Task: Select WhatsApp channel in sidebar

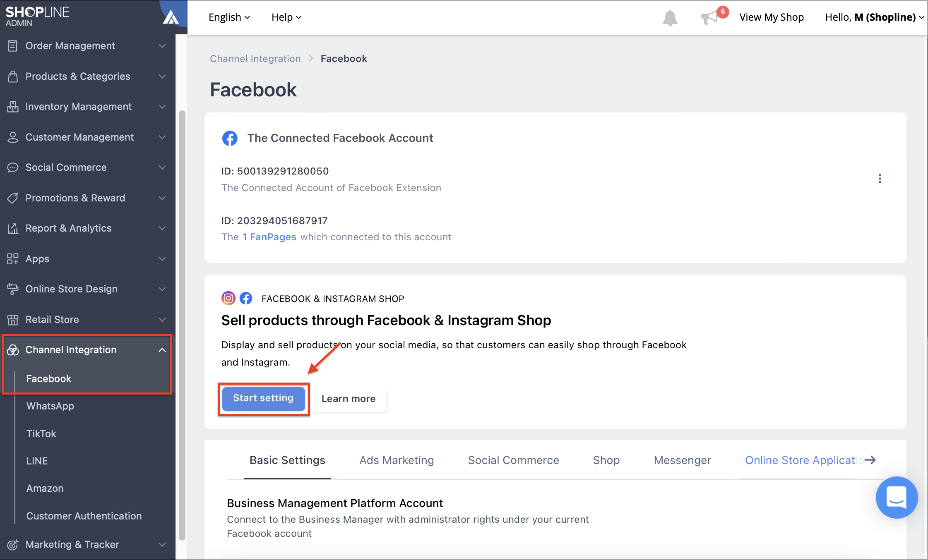Action: [x=50, y=406]
